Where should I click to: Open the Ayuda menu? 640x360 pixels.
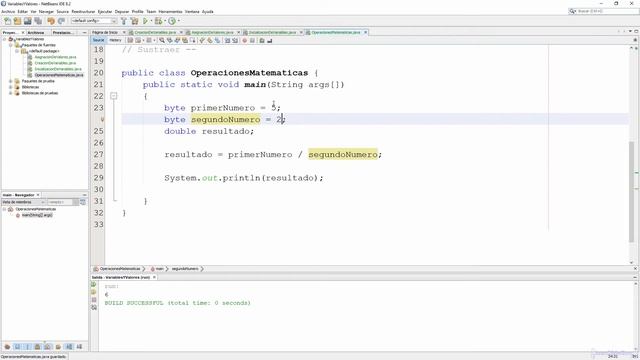(x=208, y=11)
